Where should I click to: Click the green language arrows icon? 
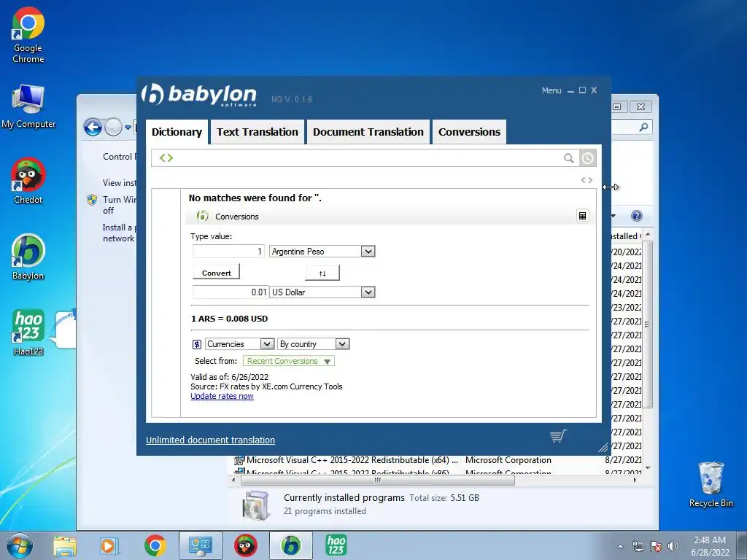click(166, 157)
